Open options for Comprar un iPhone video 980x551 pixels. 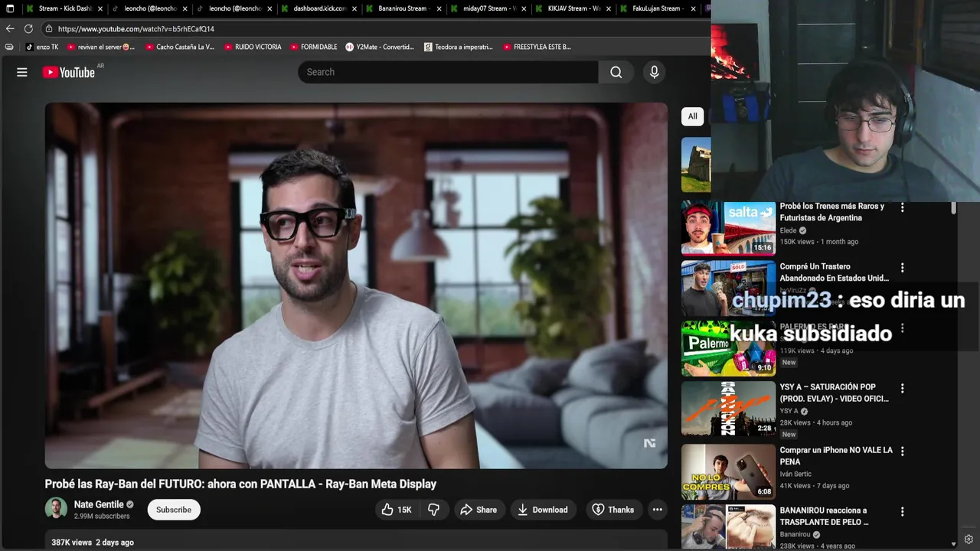tap(902, 452)
